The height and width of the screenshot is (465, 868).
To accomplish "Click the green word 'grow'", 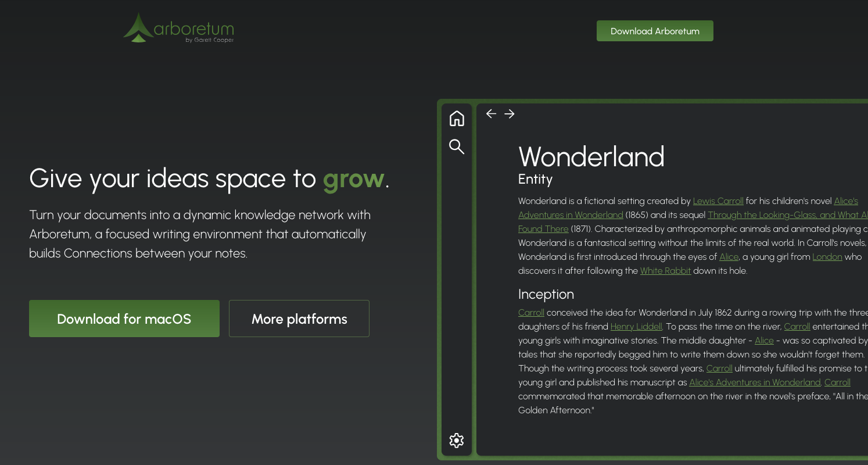I will (x=354, y=179).
